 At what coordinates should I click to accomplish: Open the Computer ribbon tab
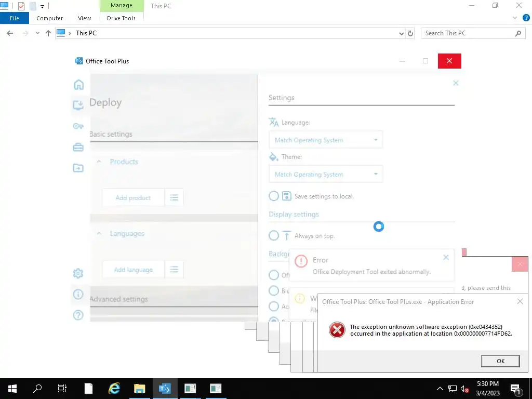pos(49,18)
